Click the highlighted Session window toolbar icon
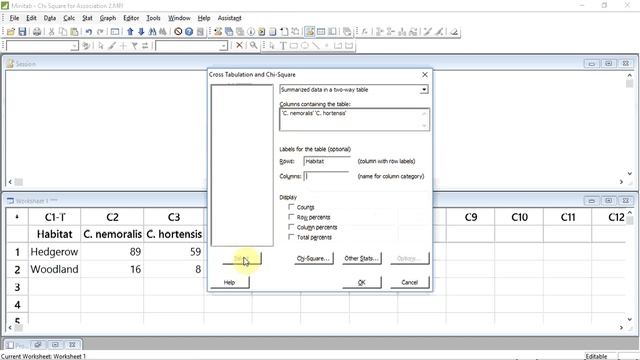This screenshot has height=360, width=640. point(310,32)
